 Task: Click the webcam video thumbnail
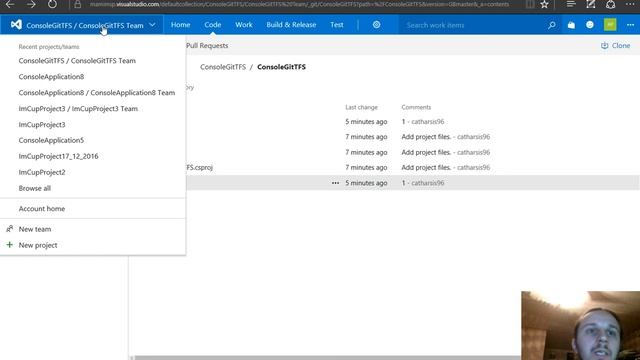tap(580, 326)
